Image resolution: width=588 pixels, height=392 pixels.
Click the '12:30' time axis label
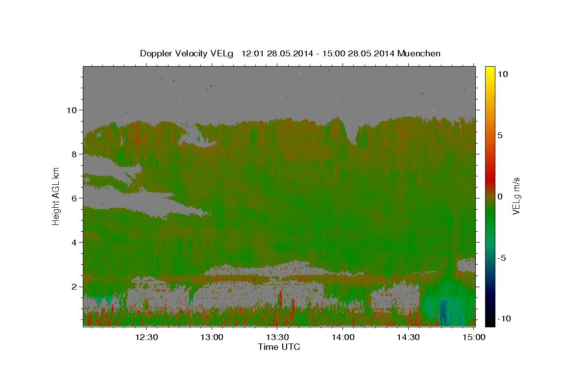pyautogui.click(x=146, y=337)
